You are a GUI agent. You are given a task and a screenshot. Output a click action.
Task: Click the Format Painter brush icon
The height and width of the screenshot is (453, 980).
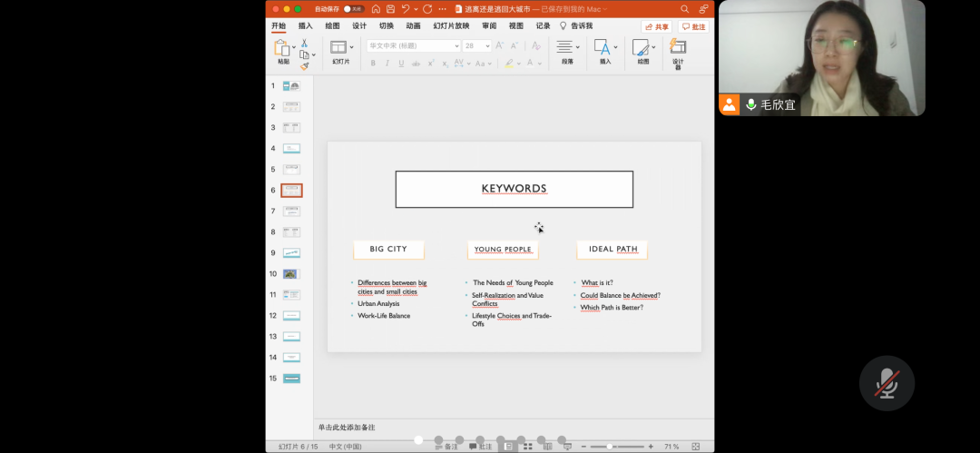point(305,66)
